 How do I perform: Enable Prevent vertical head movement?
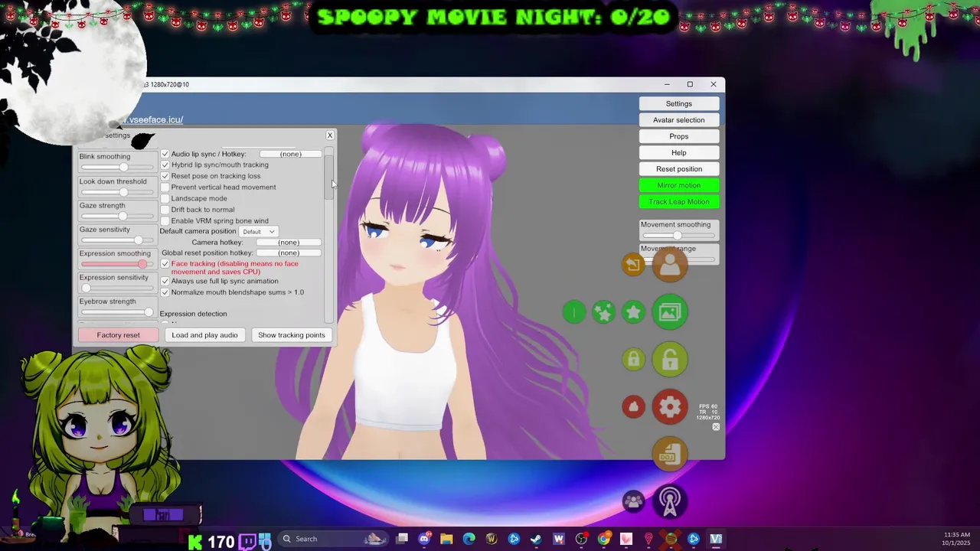(x=165, y=187)
